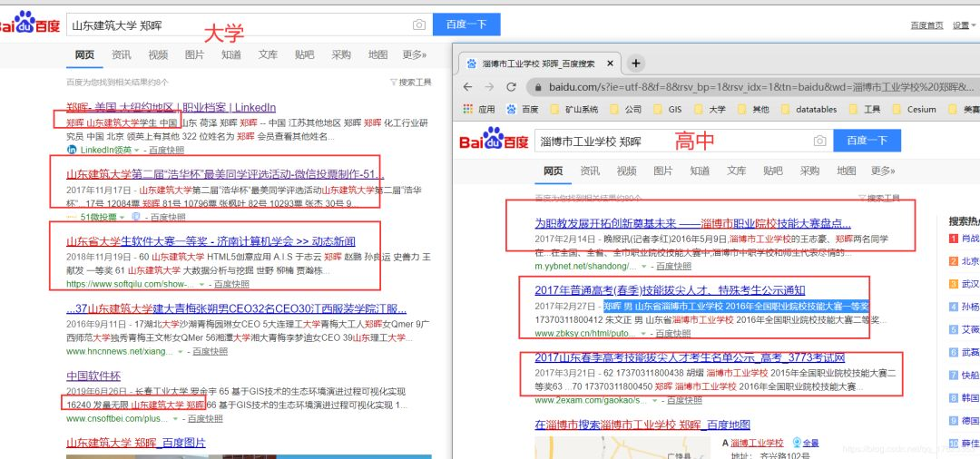
Task: Switch to 知道 tab in Chrome window
Action: click(700, 171)
